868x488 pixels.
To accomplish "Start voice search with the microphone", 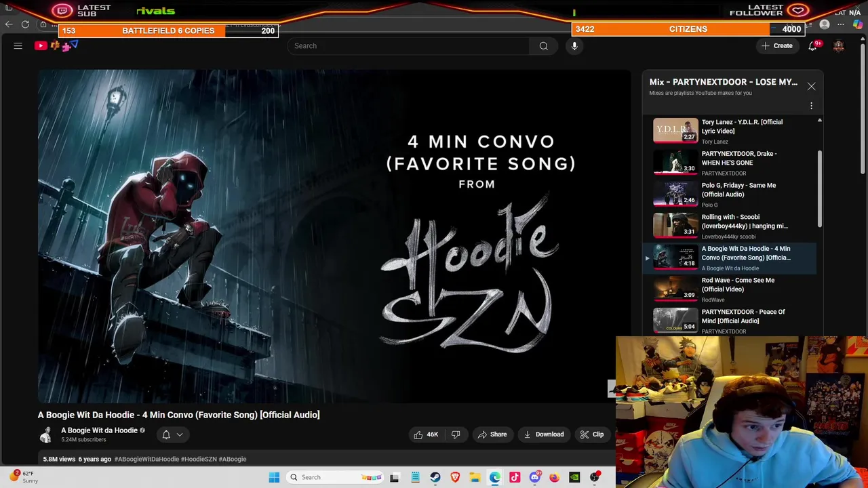I will pyautogui.click(x=574, y=46).
